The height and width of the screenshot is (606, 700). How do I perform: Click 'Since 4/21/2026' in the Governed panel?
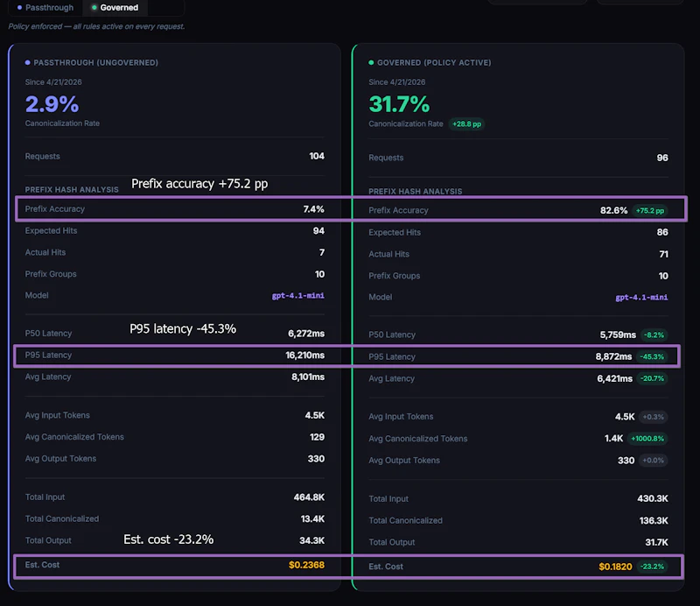[x=397, y=82]
